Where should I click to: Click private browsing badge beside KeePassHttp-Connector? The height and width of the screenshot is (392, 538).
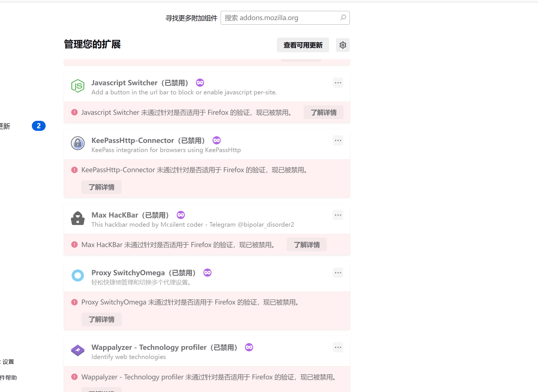(217, 140)
